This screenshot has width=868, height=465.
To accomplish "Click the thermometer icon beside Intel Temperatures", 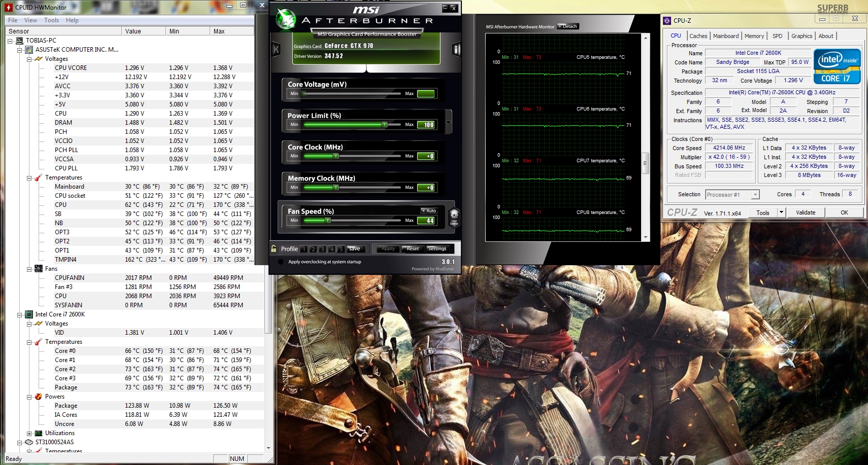I will point(38,342).
